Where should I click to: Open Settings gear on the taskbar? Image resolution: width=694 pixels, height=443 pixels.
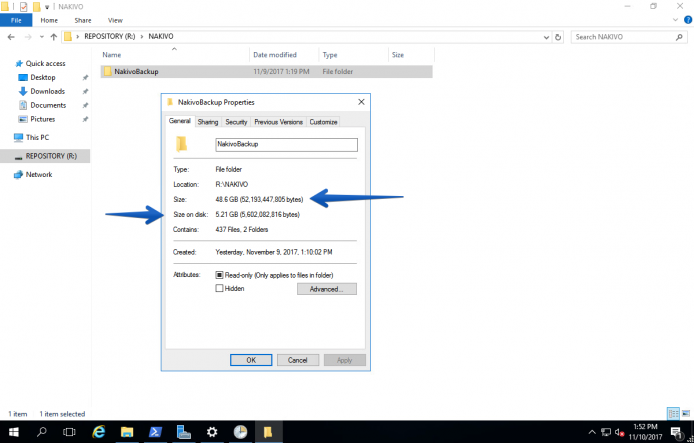coord(212,432)
